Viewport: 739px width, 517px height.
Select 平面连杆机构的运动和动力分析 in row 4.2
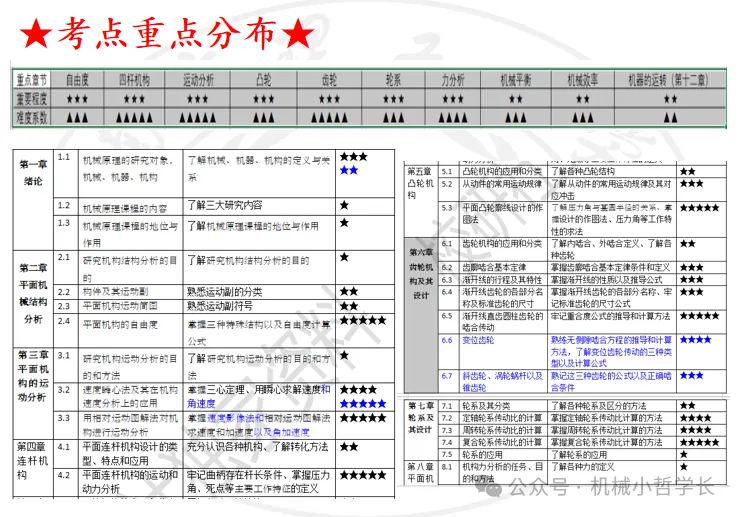[130, 482]
